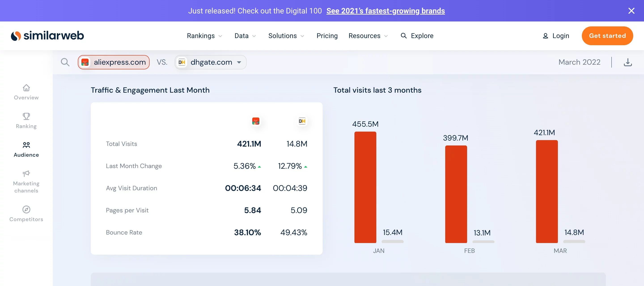Click the 38.10% bounce rate value
The height and width of the screenshot is (286, 644).
click(248, 233)
